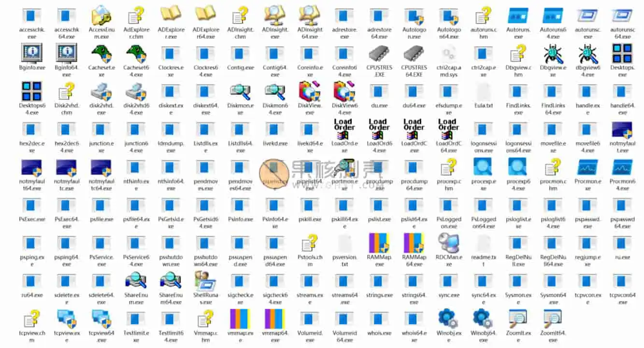
Task: Select the tcpview.exe network monitors icon
Action: point(67,319)
